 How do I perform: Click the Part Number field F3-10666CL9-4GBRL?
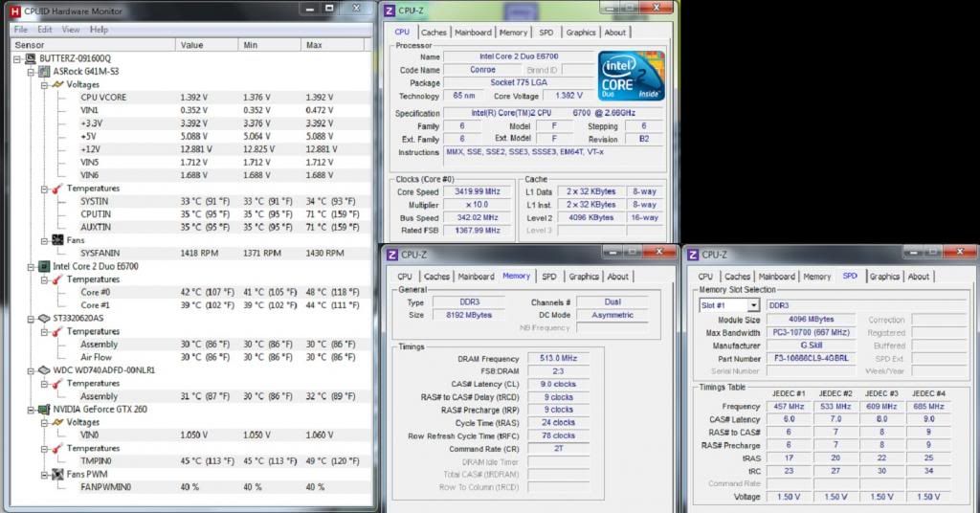pos(812,359)
